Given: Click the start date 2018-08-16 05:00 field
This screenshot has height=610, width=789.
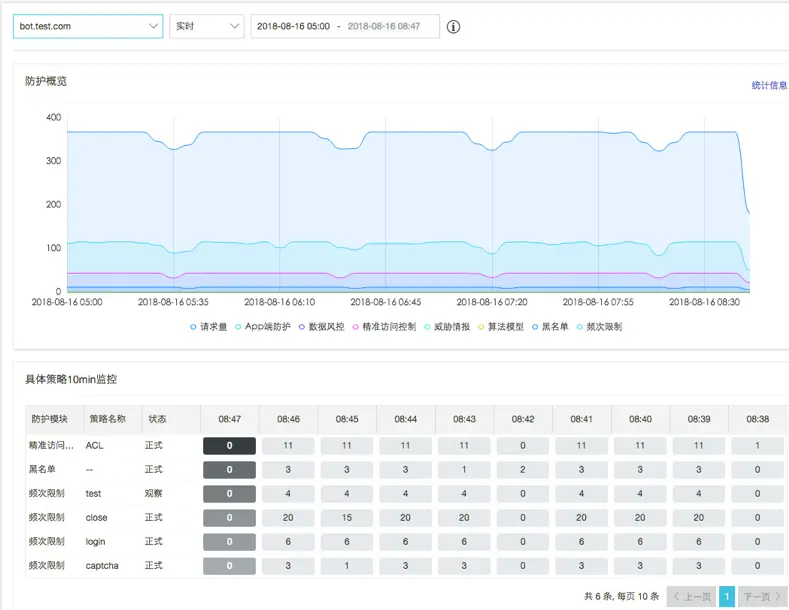Looking at the screenshot, I should tap(293, 26).
